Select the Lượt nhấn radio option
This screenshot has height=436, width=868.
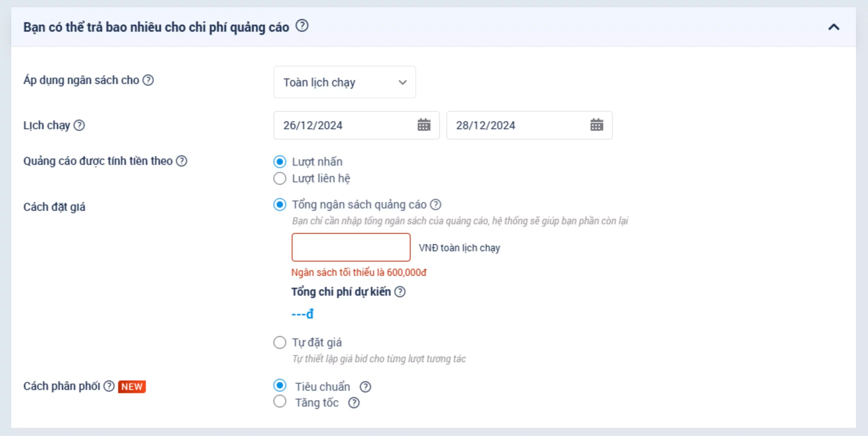tap(280, 162)
